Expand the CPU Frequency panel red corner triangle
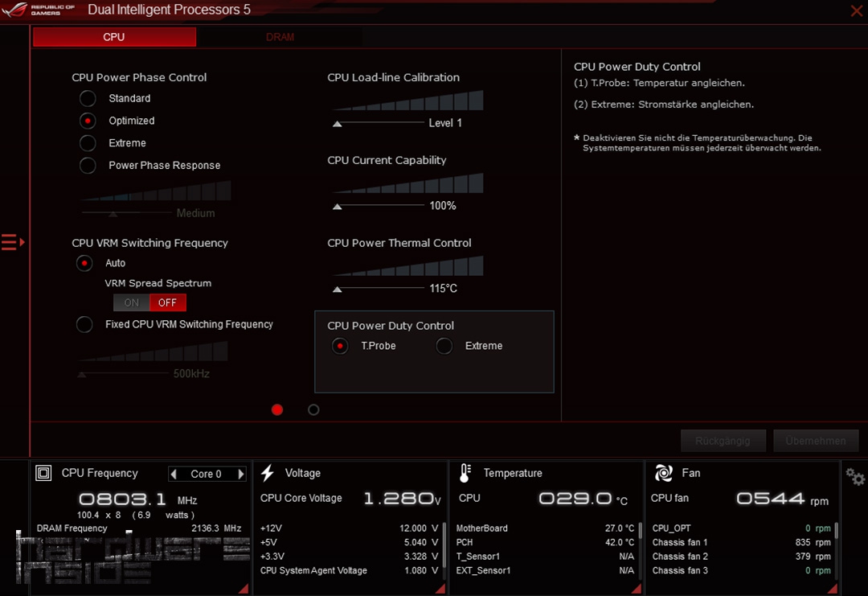The height and width of the screenshot is (596, 868). [243, 588]
